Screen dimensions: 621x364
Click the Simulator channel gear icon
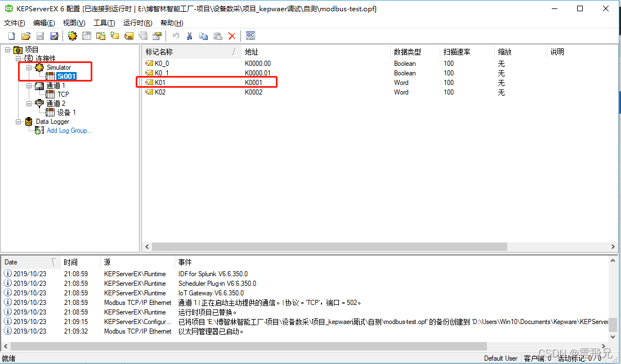coord(39,68)
